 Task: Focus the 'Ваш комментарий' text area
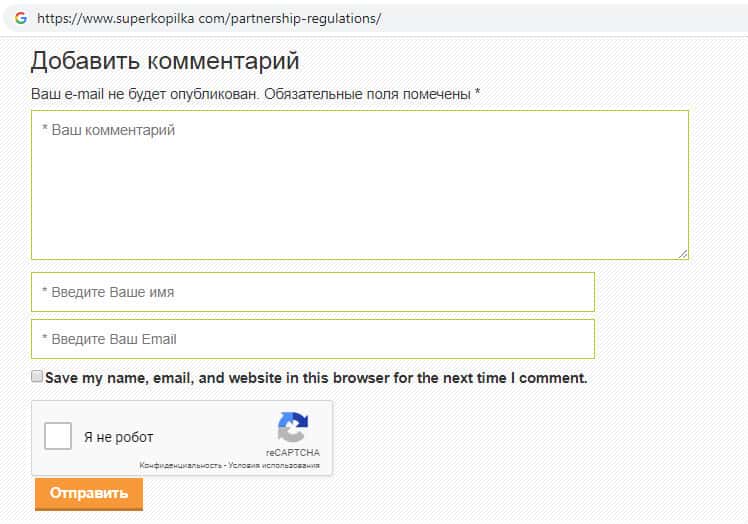tap(359, 185)
